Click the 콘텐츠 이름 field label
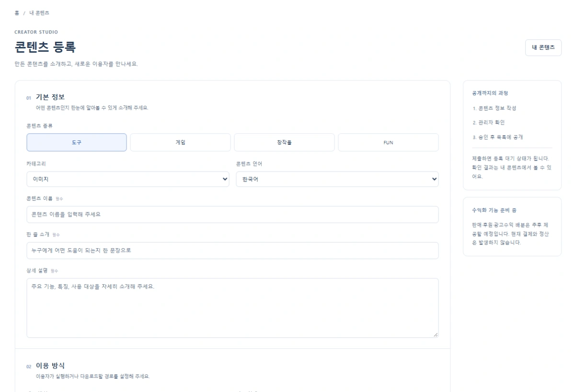 coord(40,198)
